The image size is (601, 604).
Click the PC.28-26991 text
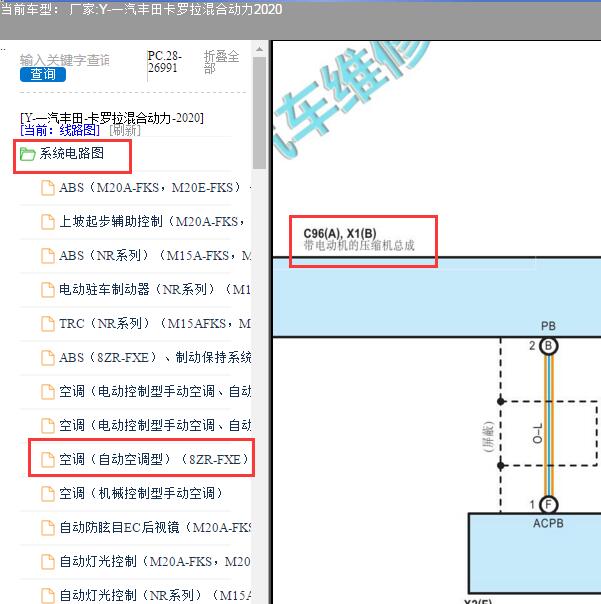165,62
